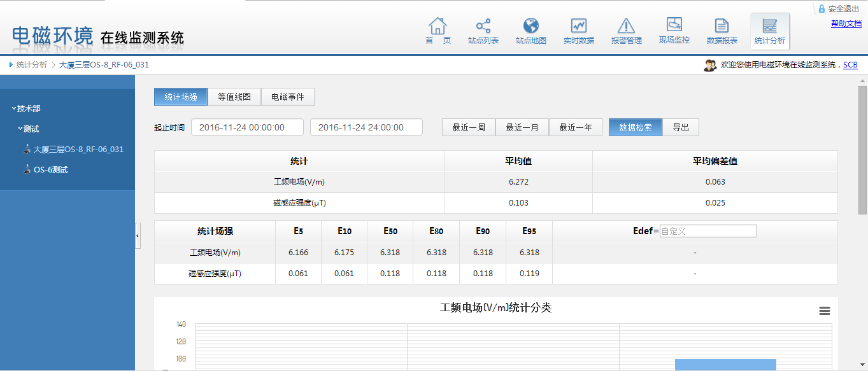The width and height of the screenshot is (868, 371).
Task: Click the average value 0.103
Action: [518, 203]
